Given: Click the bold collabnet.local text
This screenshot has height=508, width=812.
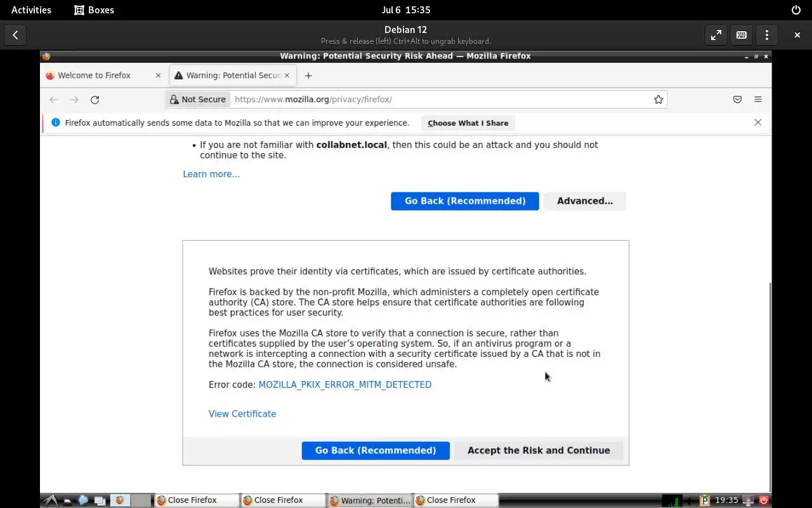Looking at the screenshot, I should point(351,145).
